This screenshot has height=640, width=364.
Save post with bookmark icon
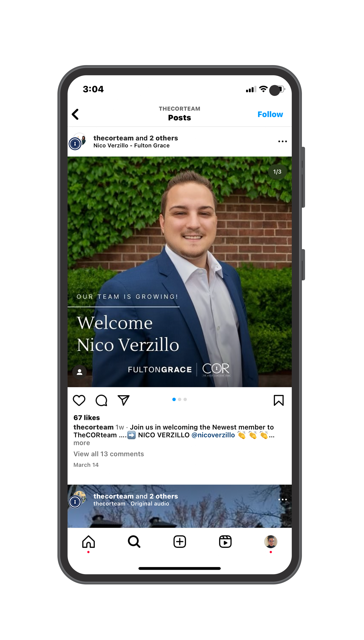click(279, 400)
